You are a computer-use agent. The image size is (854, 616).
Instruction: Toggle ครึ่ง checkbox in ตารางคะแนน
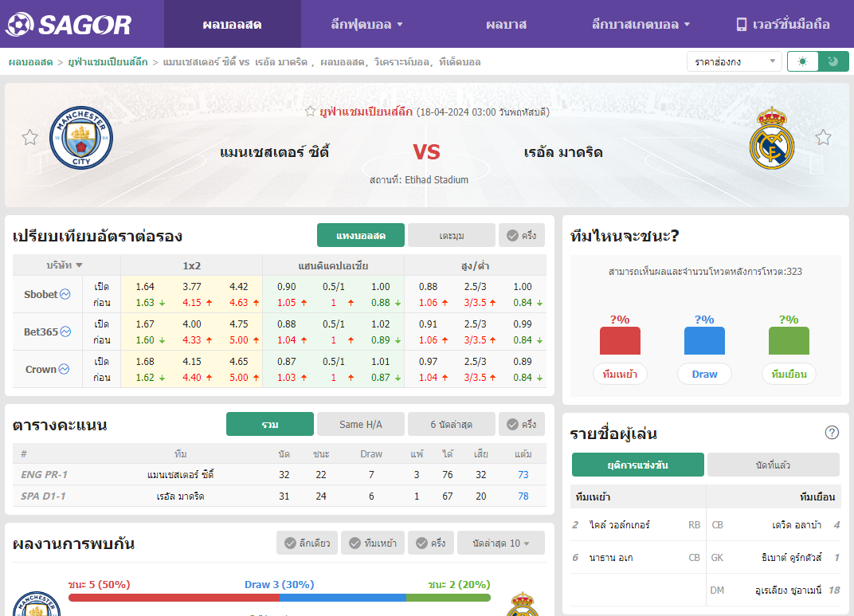click(522, 424)
